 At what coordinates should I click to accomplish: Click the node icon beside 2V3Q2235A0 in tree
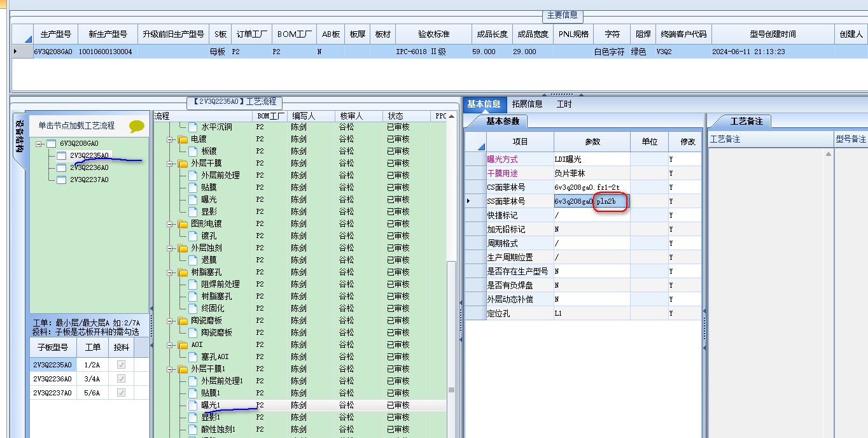(x=62, y=155)
